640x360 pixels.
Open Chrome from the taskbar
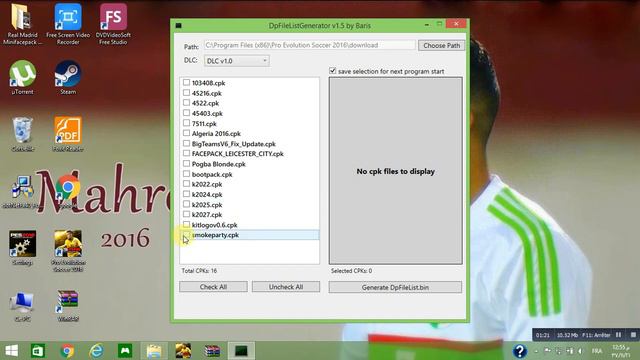[67, 351]
